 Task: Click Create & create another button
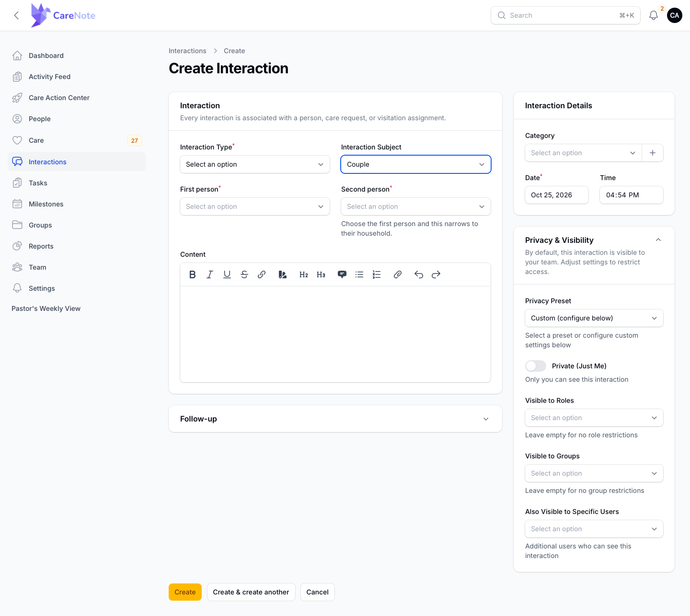click(251, 592)
